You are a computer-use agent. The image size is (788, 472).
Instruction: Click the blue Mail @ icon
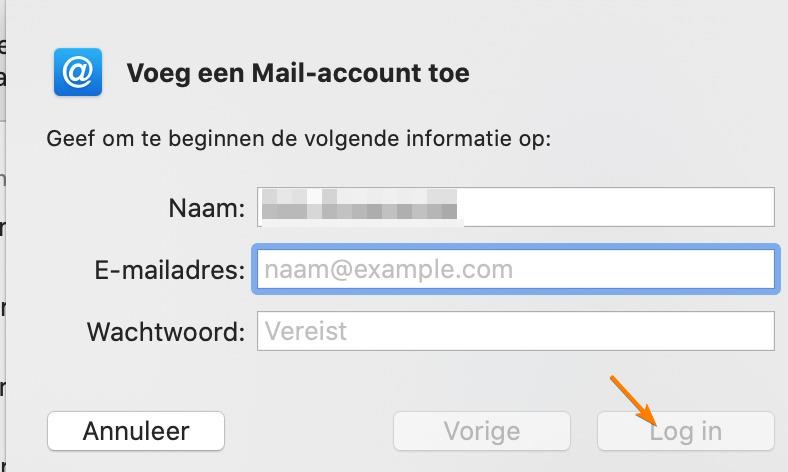click(x=78, y=72)
